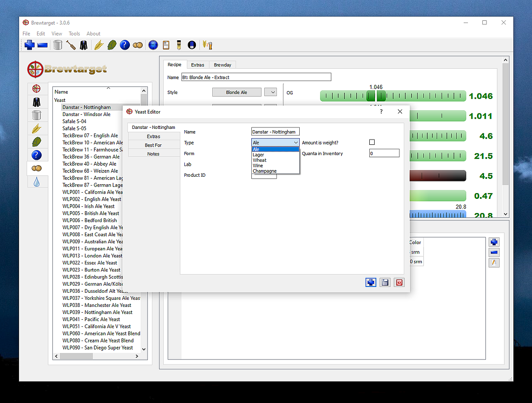Select 'WLP004 - Irish Ale Yeast' in the list

tap(89, 206)
